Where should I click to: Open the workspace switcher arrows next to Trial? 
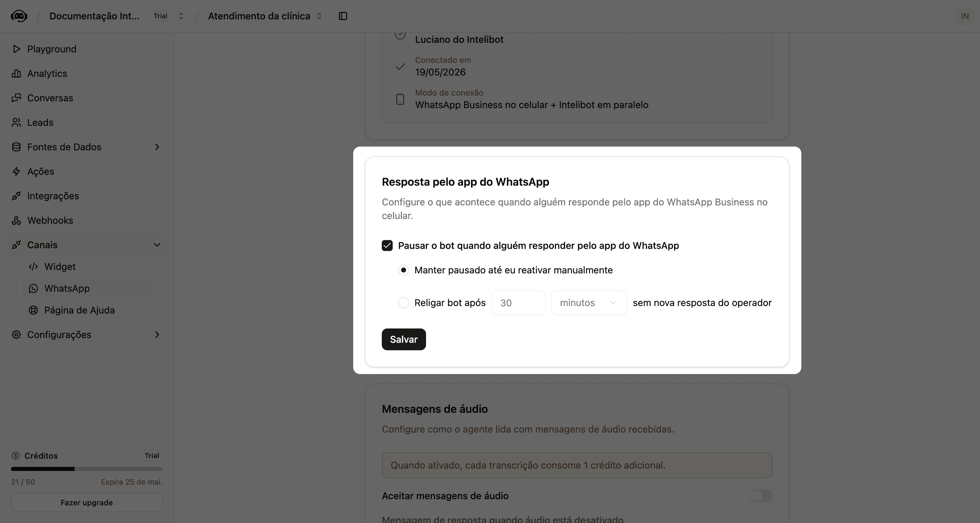pos(181,16)
